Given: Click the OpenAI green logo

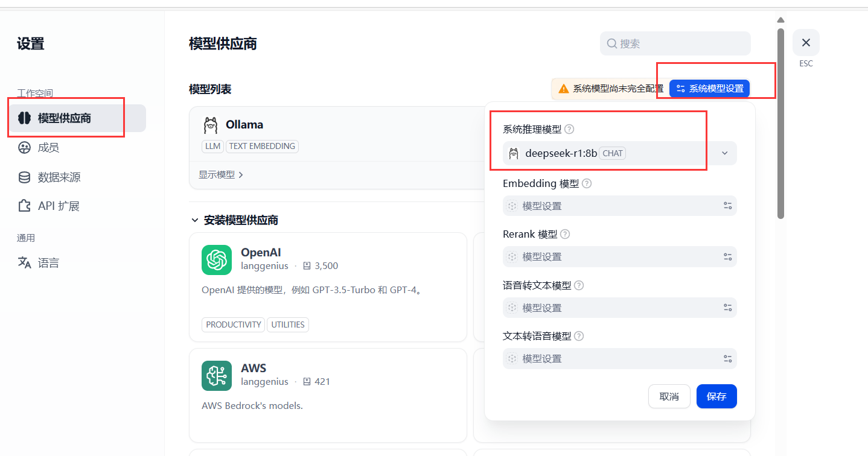Looking at the screenshot, I should 217,260.
